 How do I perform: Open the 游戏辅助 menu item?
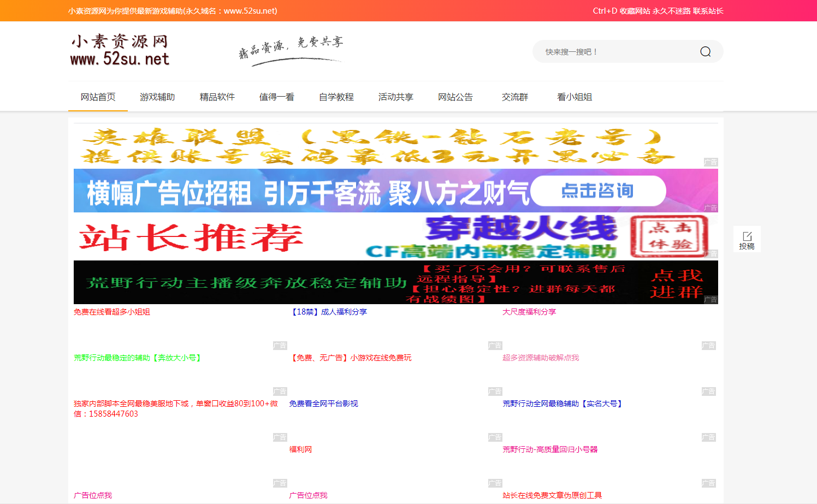point(157,97)
